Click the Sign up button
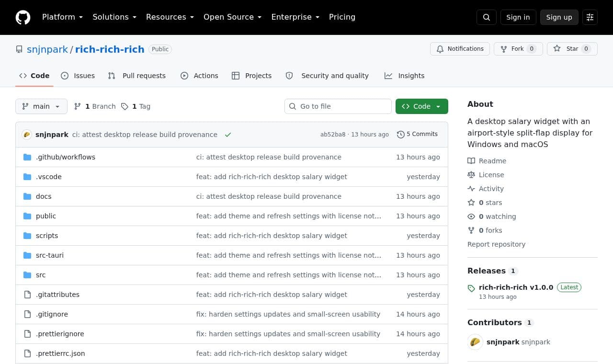This screenshot has height=364, width=613. coord(559,17)
